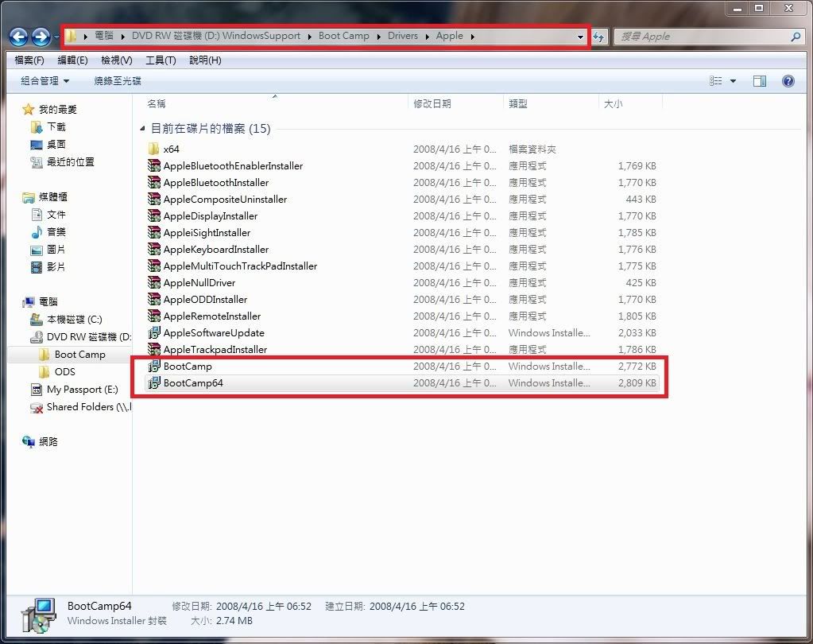Screen dimensions: 813x644
Task: Click Drivers in the address breadcrumb
Action: 402,36
